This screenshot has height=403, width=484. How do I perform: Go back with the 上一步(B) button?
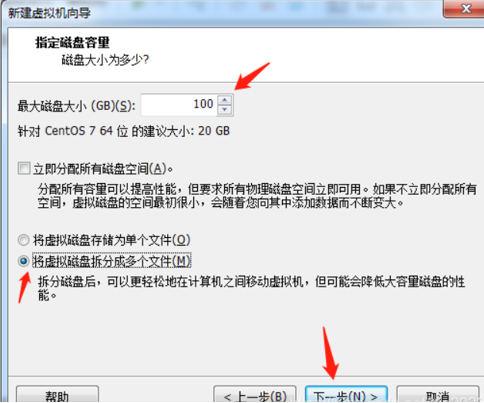[255, 396]
